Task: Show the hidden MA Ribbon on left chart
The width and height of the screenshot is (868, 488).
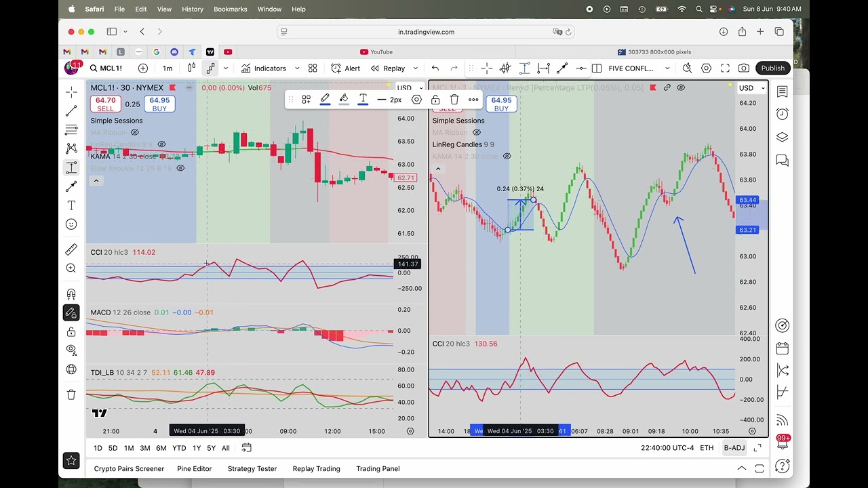Action: pyautogui.click(x=134, y=132)
